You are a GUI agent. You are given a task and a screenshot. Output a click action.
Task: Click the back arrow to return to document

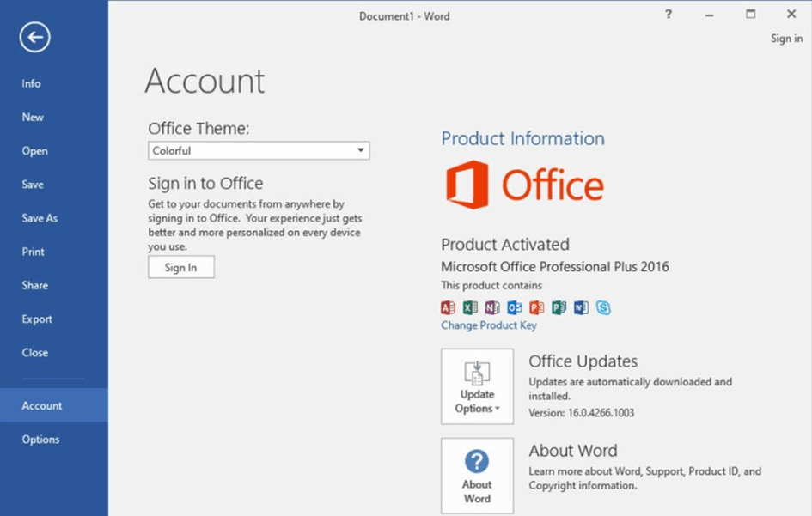[x=35, y=37]
